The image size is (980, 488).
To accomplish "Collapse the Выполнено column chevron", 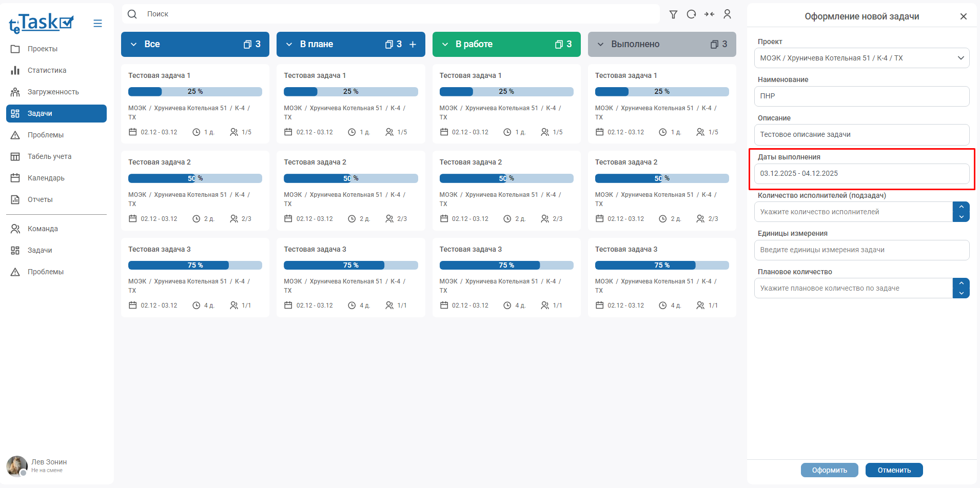I will pos(600,45).
